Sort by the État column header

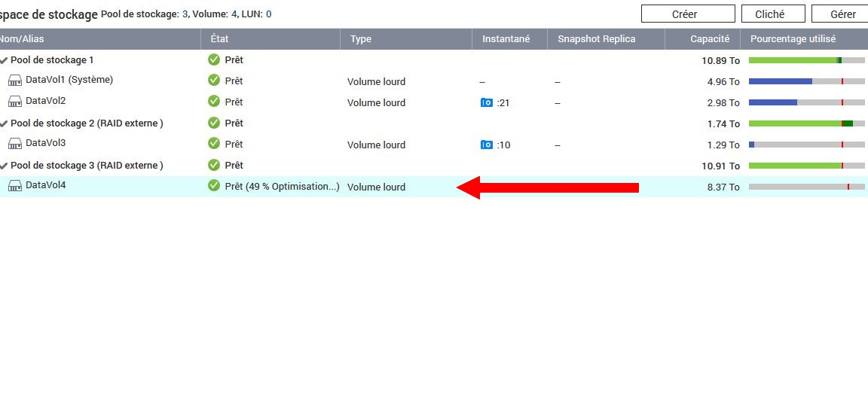(219, 39)
